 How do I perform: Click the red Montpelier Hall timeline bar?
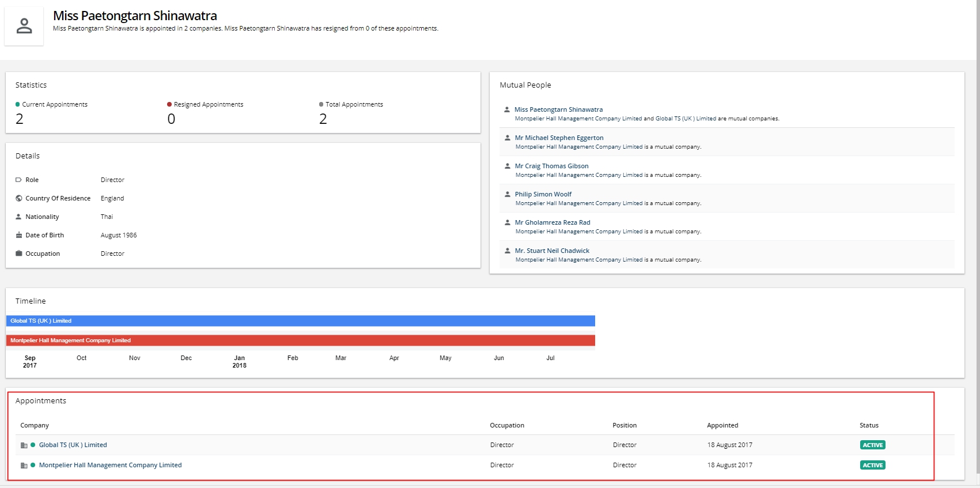coord(300,341)
